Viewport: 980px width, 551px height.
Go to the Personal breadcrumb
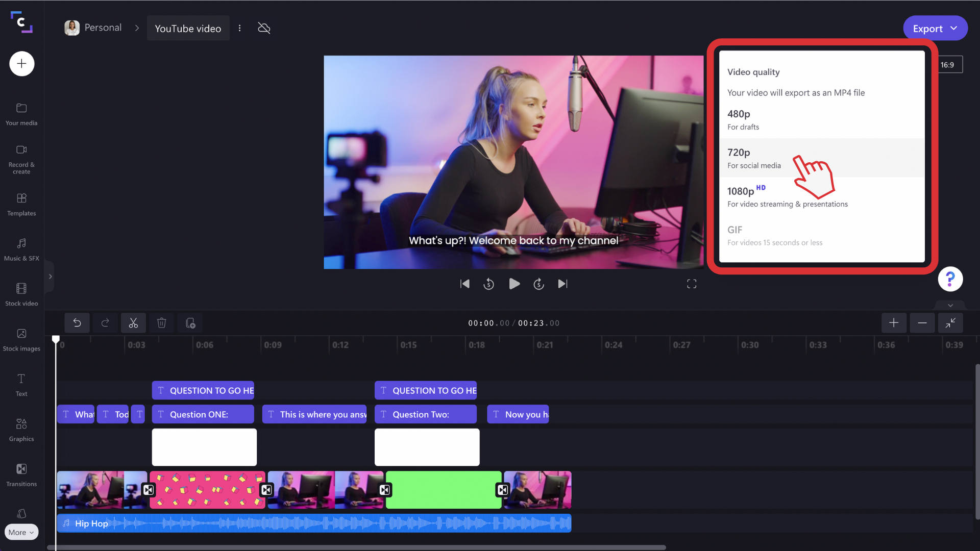103,28
